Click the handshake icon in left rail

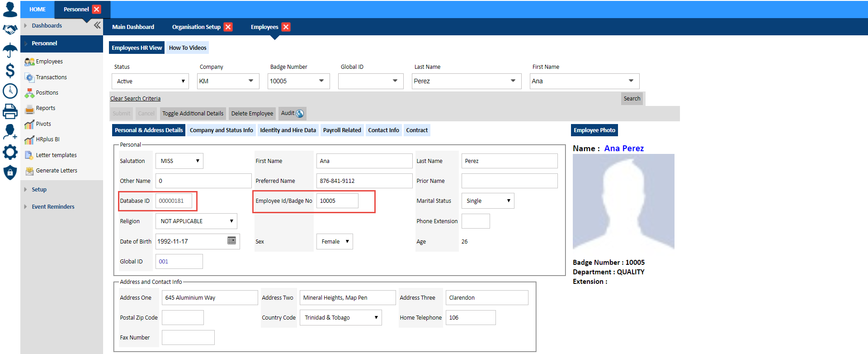(x=10, y=30)
